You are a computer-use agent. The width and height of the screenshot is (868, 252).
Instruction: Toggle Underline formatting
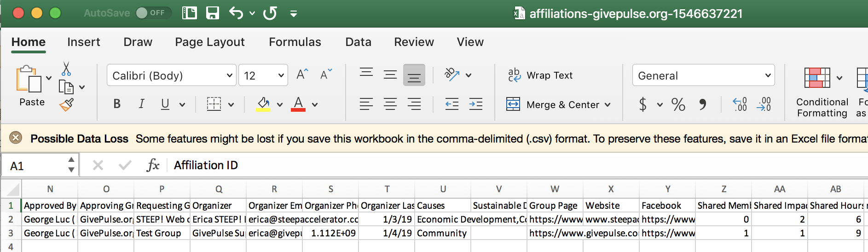(x=165, y=104)
